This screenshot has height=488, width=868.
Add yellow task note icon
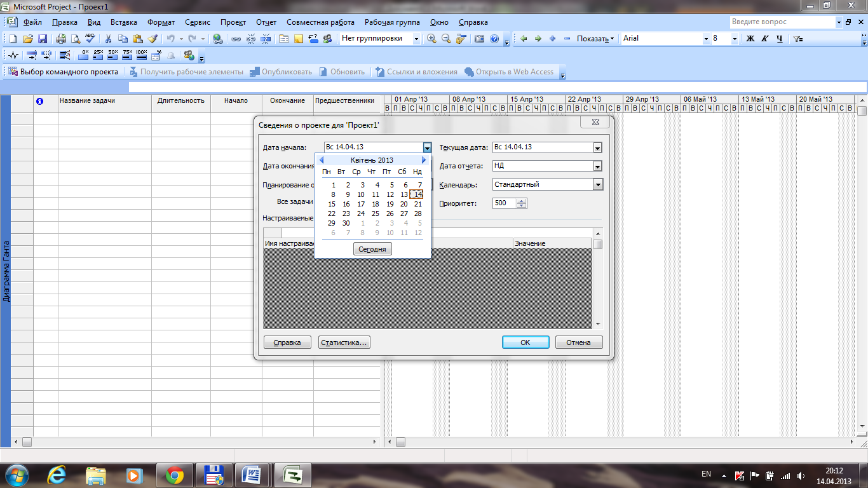tap(299, 39)
